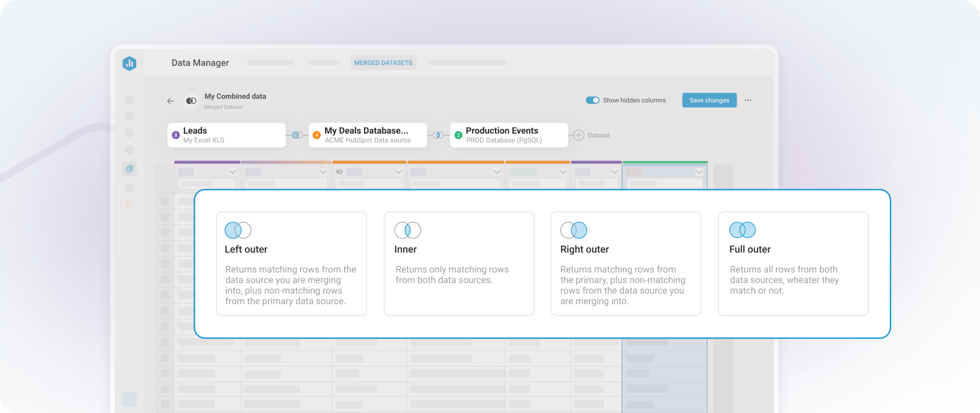Viewport: 980px width, 413px height.
Task: Select the Left outer join option
Action: (291, 264)
